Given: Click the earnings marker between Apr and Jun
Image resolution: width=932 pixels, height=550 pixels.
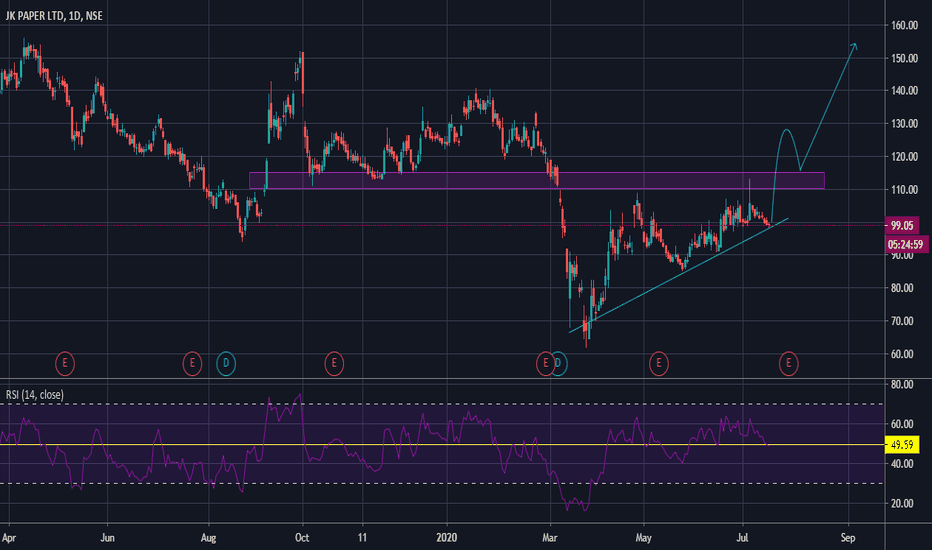Looking at the screenshot, I should (x=65, y=363).
